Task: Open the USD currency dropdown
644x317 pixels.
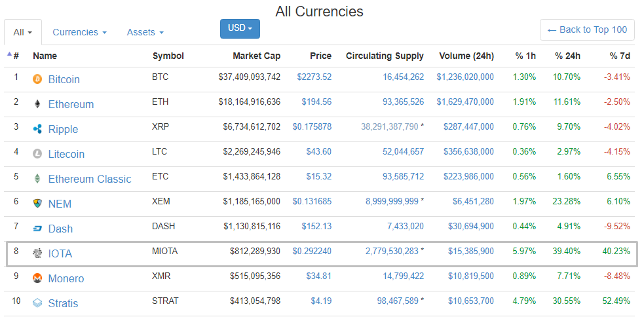Action: [240, 28]
